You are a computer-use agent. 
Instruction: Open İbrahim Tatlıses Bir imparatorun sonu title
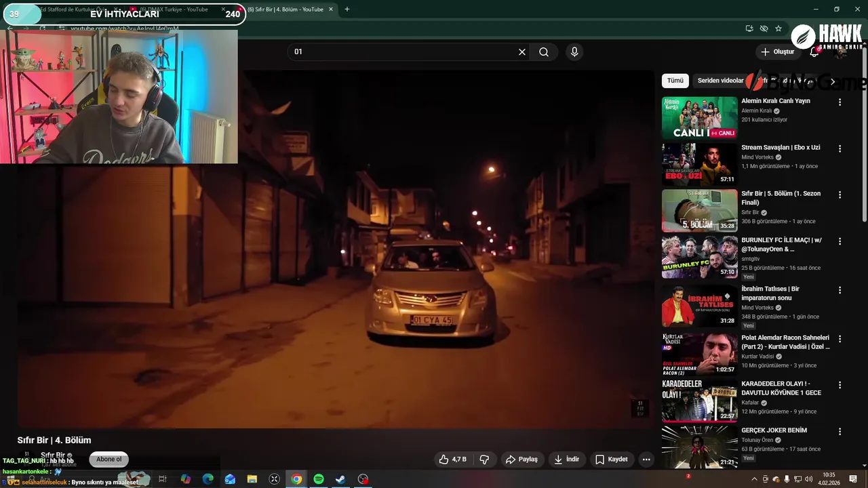[770, 293]
